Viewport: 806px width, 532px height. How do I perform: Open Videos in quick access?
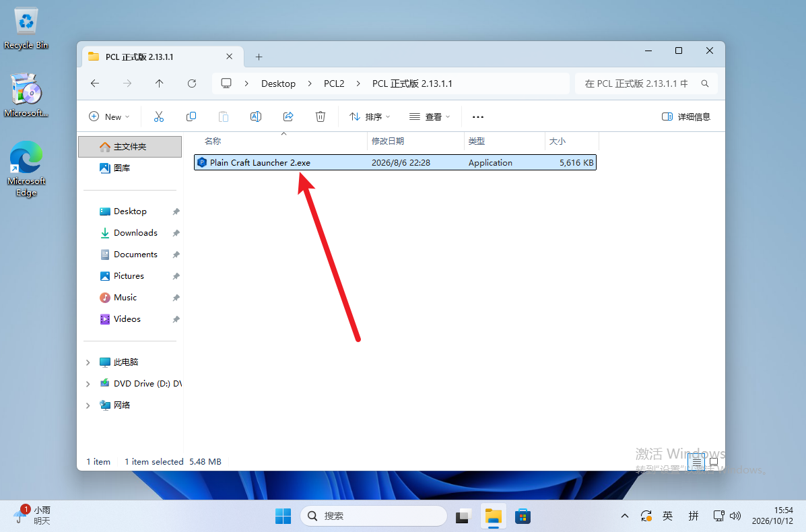pyautogui.click(x=127, y=319)
